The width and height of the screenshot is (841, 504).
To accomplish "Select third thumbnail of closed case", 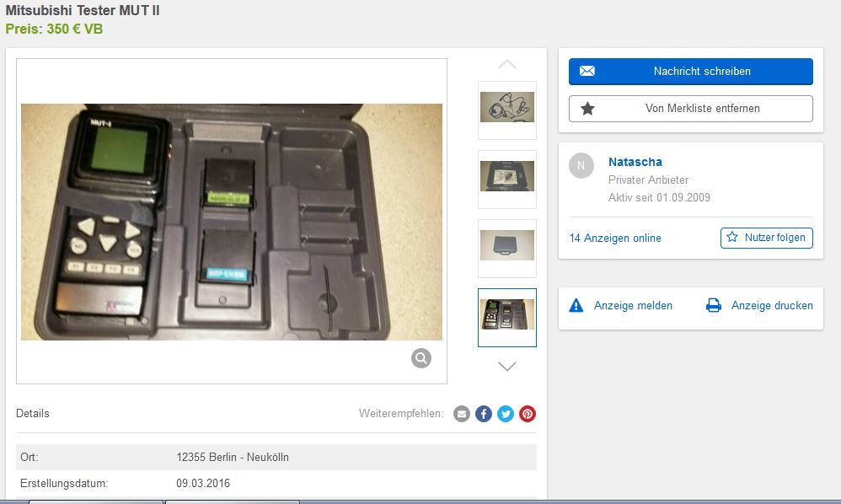I will point(507,247).
